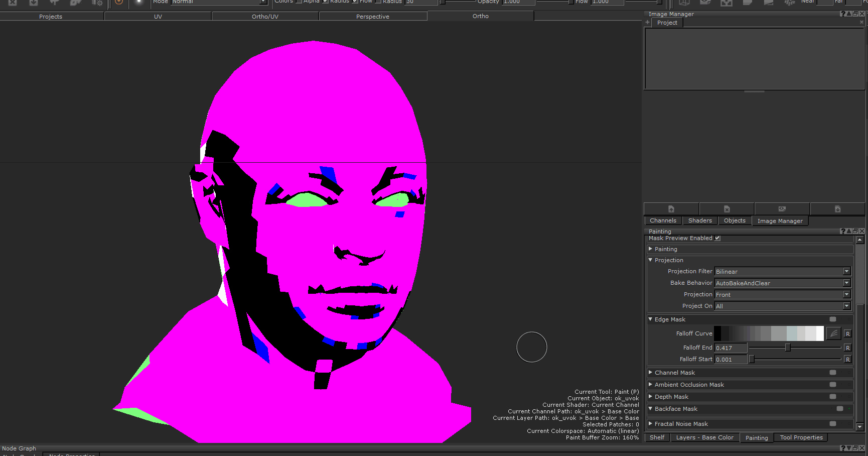
Task: Open the Projection Filter Bilinear dropdown
Action: pyautogui.click(x=782, y=272)
